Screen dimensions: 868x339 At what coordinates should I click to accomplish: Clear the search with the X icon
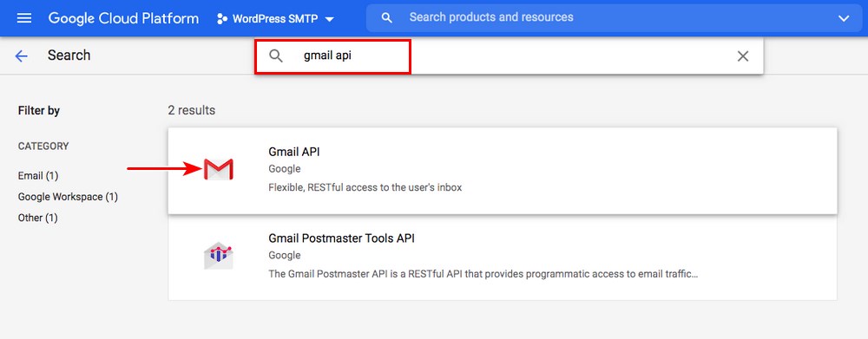(x=743, y=55)
